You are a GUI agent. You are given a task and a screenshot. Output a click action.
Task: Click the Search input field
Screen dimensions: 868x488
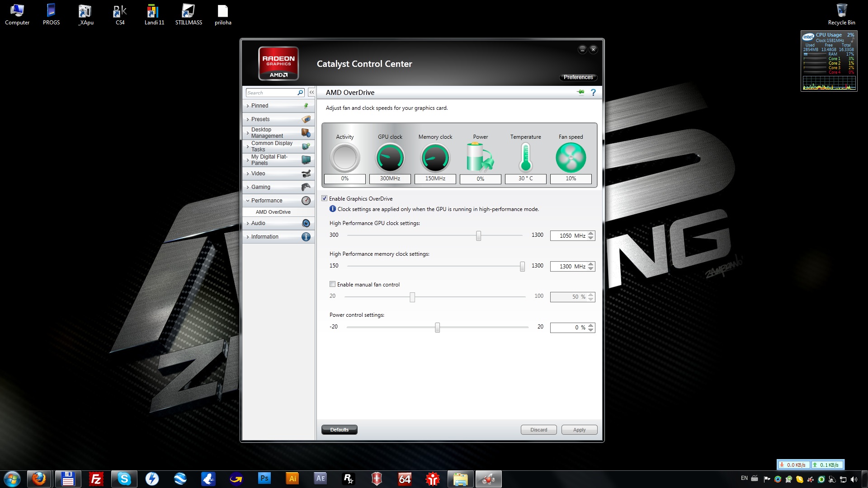click(x=271, y=93)
